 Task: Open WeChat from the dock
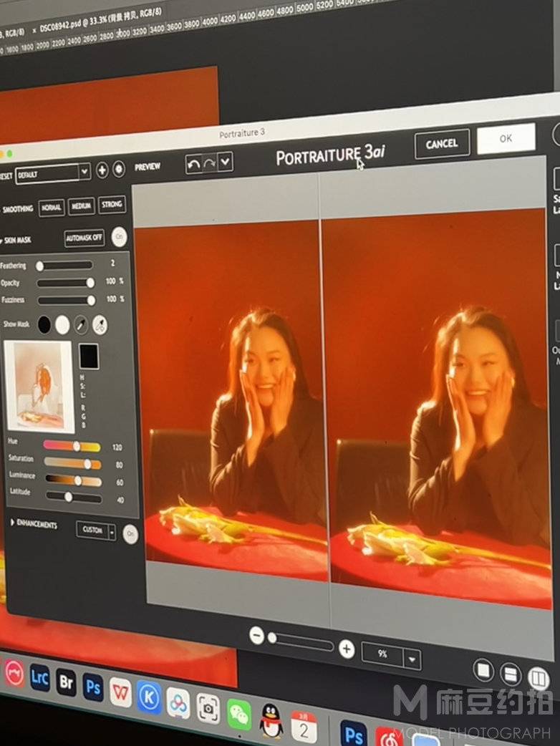coord(239,714)
